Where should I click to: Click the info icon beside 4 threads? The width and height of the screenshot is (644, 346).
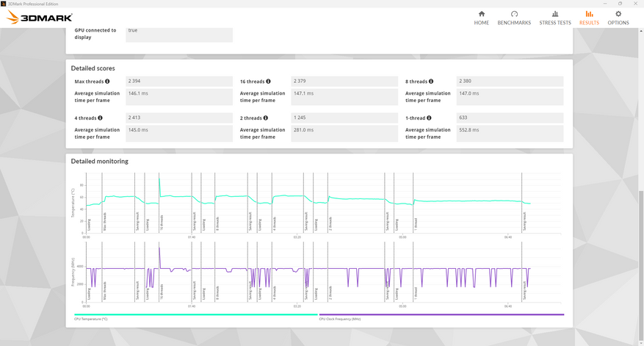pos(100,118)
